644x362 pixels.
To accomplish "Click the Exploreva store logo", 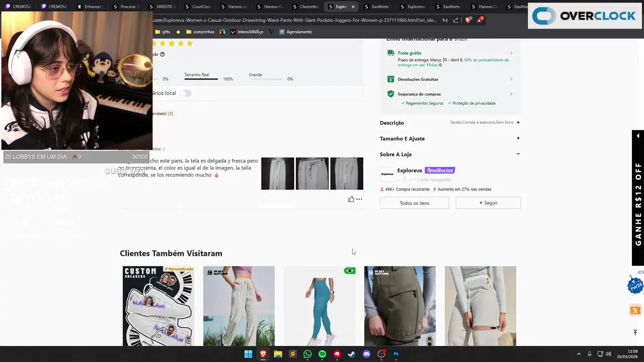I will (x=387, y=174).
